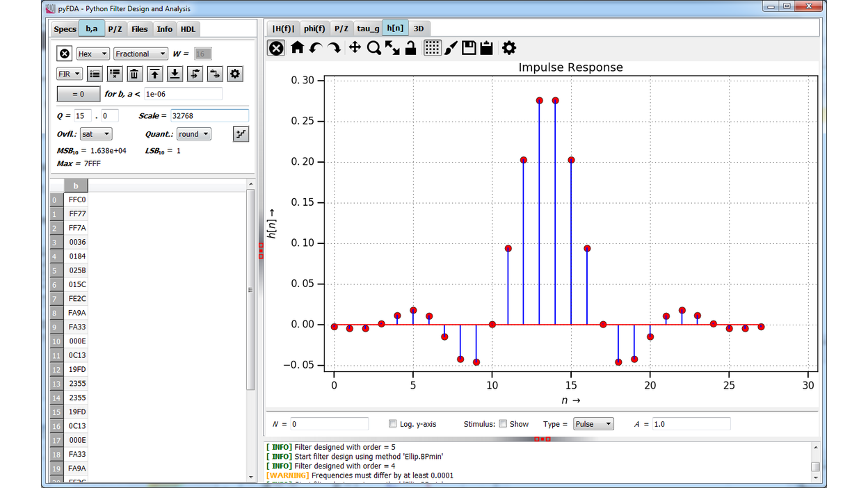Image resolution: width=868 pixels, height=488 pixels.
Task: Redo the plot view change
Action: 334,48
